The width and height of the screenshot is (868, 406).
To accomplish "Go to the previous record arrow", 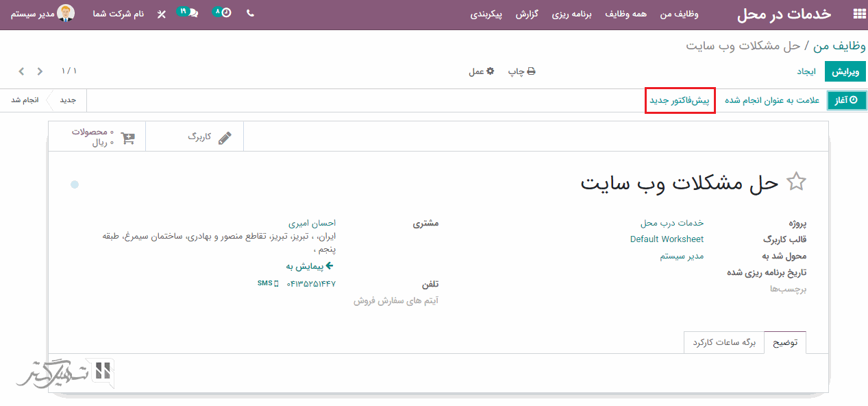I will [40, 71].
